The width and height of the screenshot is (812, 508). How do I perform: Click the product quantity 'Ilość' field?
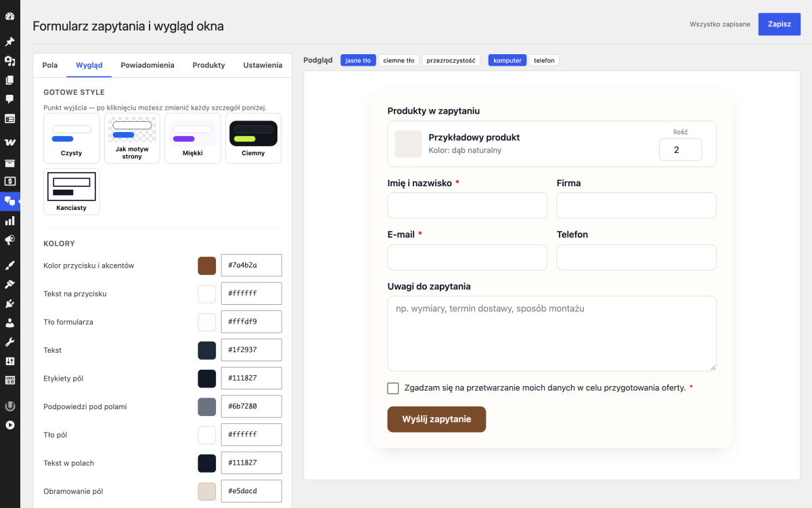(x=680, y=150)
